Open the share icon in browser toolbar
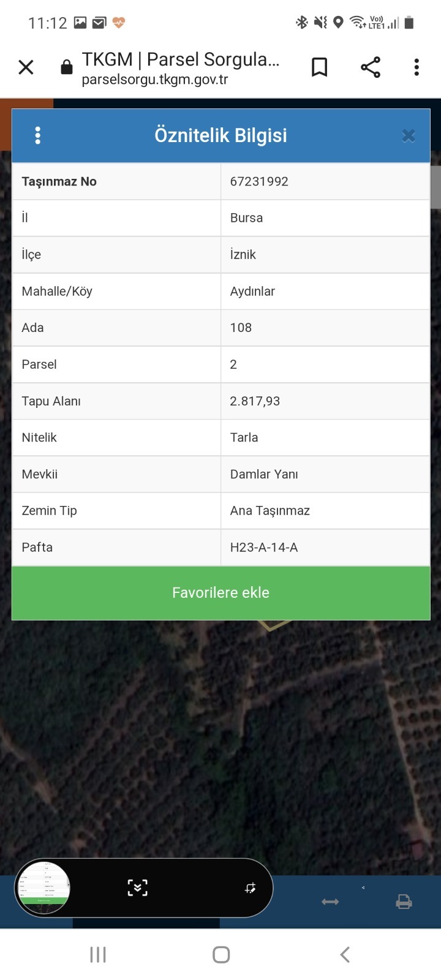441x980 pixels. pos(371,67)
